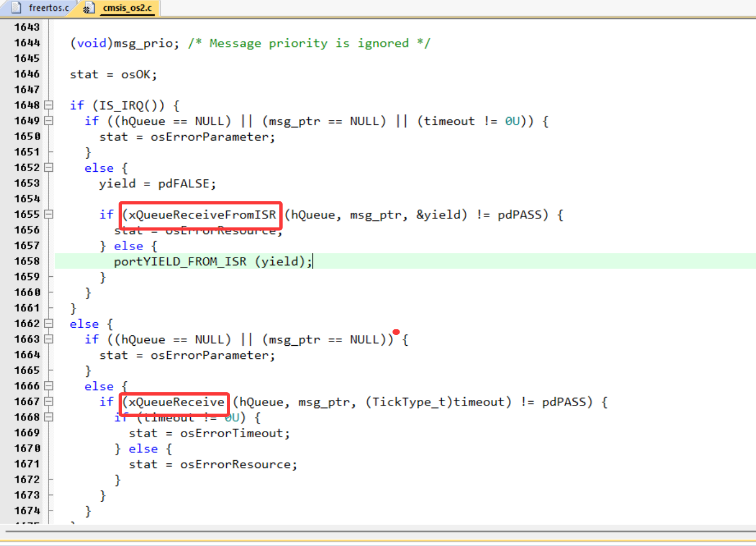Click 'stat = osErrorParameter;' on line 1650
Screen dimensions: 756x546
pos(187,137)
